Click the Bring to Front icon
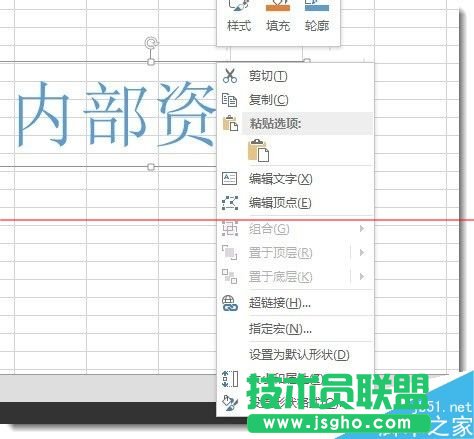Screen dimensions: 474x439 pyautogui.click(x=230, y=252)
